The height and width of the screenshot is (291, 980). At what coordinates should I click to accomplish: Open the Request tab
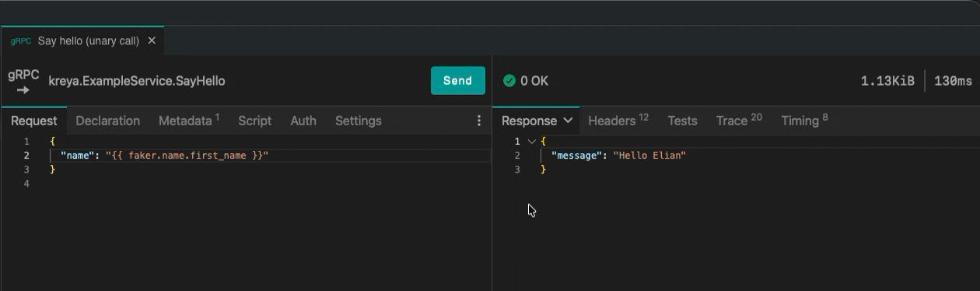pos(33,121)
